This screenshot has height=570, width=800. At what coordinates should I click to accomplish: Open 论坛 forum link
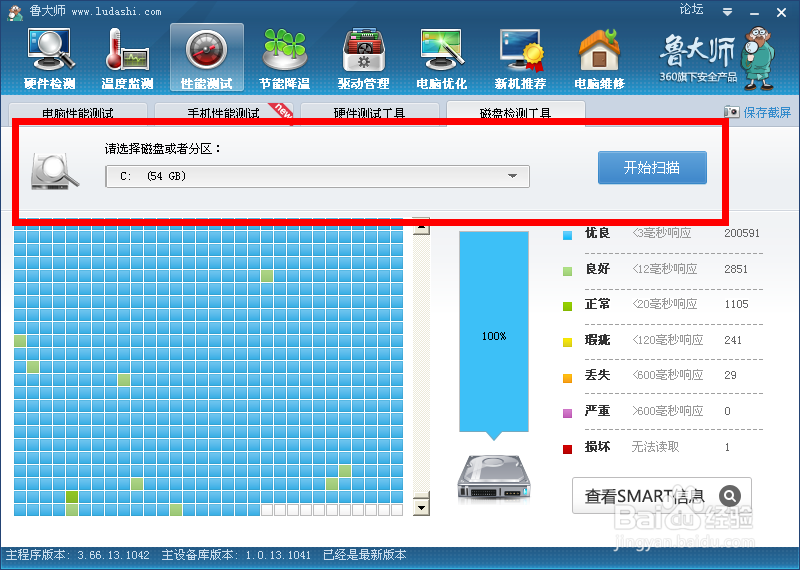point(691,9)
